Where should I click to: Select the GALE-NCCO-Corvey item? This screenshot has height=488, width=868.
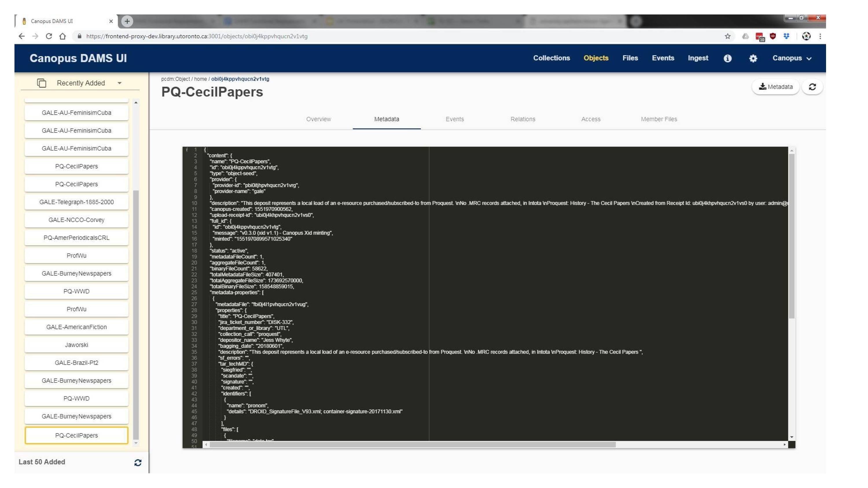click(x=76, y=220)
